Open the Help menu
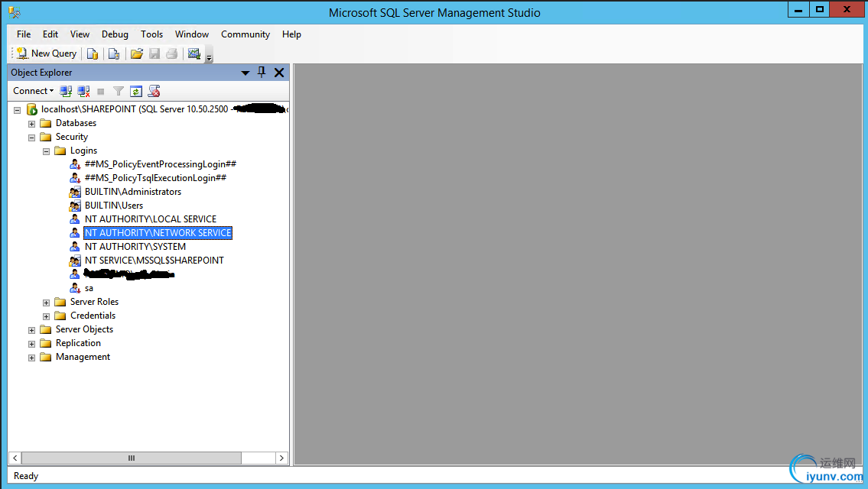 coord(291,34)
